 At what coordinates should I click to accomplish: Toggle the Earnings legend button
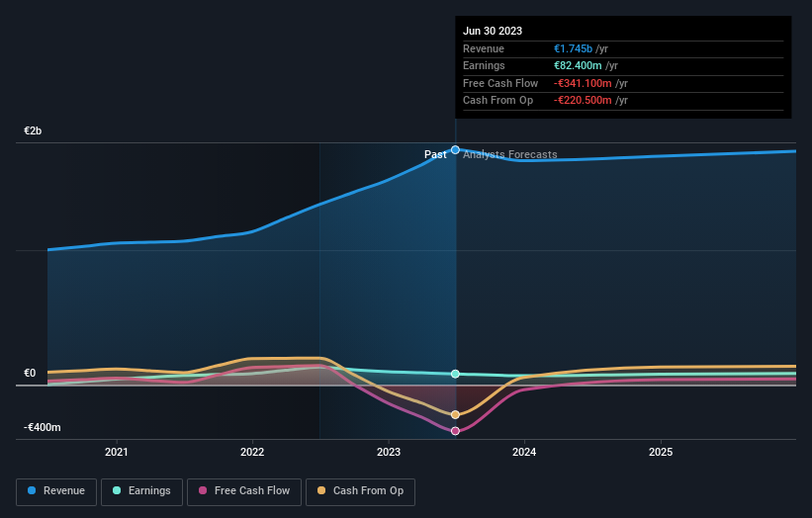[x=141, y=491]
